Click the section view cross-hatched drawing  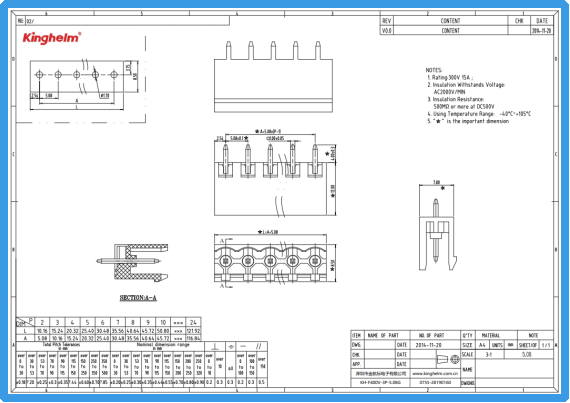point(132,262)
